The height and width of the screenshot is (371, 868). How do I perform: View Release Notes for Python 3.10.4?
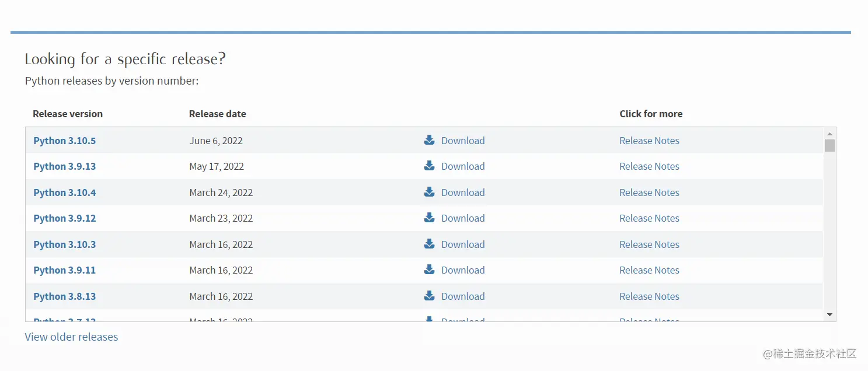[649, 192]
